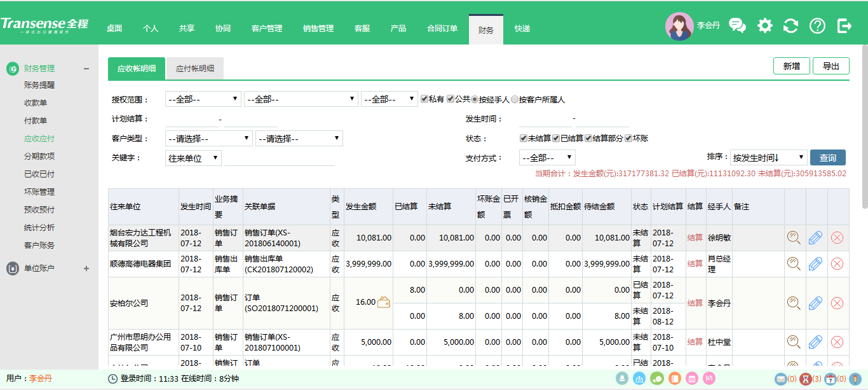Click the blue upload tray icon
Screen dimensions: 868x390
click(x=640, y=379)
